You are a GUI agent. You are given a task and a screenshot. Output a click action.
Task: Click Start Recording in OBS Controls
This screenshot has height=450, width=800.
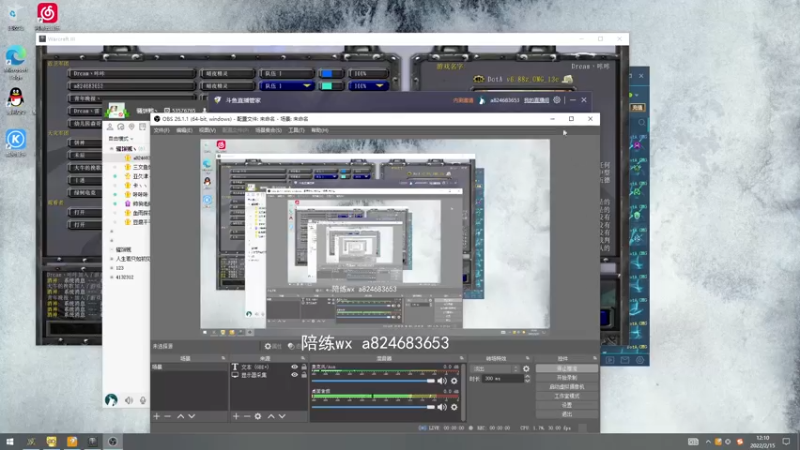click(x=566, y=378)
